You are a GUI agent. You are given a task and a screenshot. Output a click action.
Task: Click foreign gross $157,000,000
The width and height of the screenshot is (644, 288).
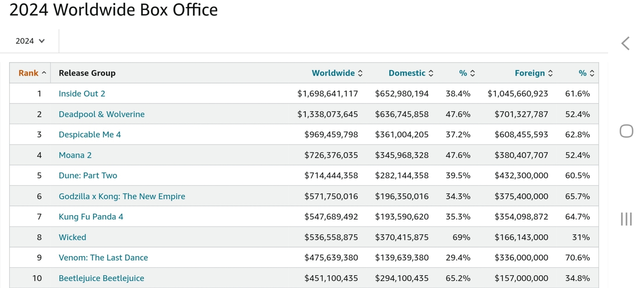pos(521,278)
